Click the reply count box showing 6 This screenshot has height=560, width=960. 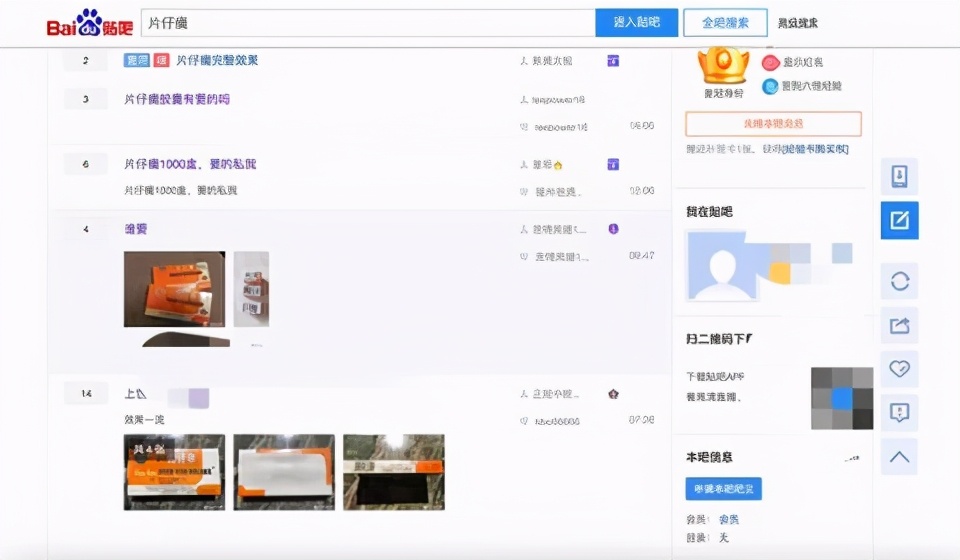[x=86, y=164]
